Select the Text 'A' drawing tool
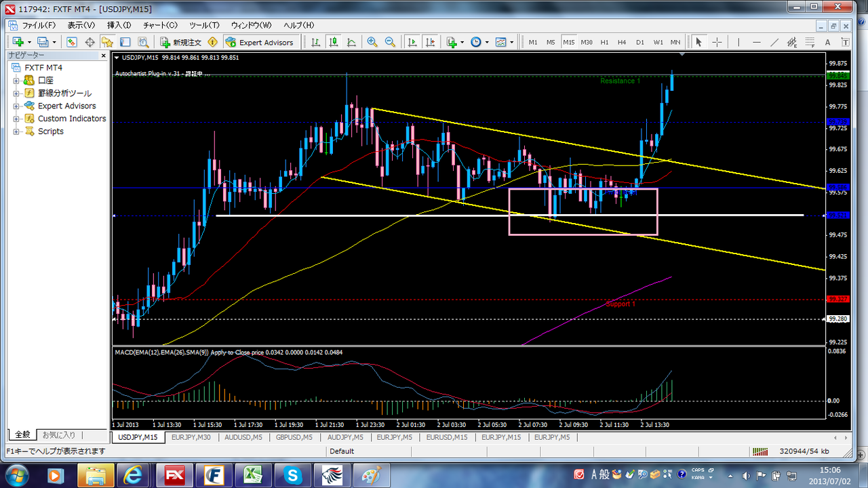 click(x=827, y=42)
